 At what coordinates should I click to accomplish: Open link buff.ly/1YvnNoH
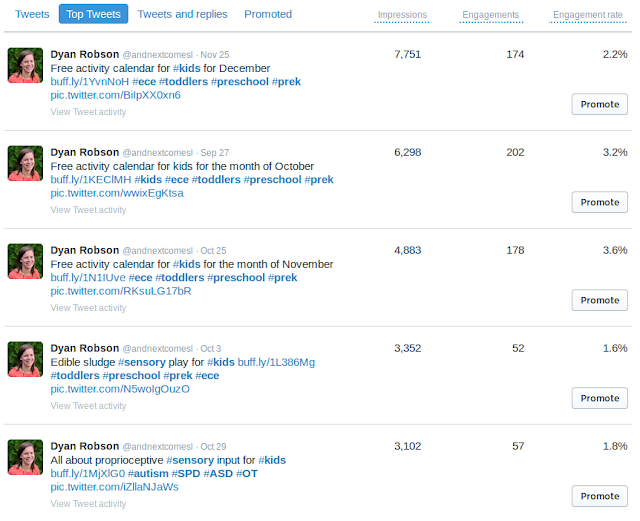click(x=90, y=82)
